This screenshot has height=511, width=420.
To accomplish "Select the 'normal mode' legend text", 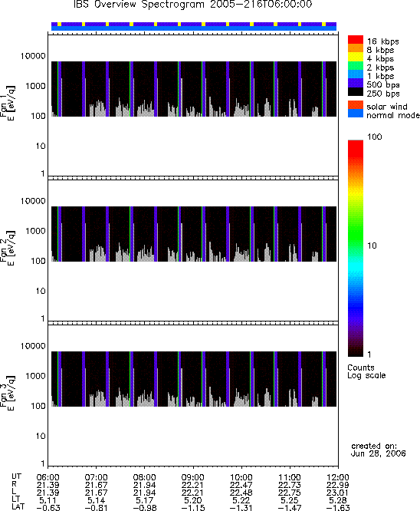I will (x=393, y=115).
